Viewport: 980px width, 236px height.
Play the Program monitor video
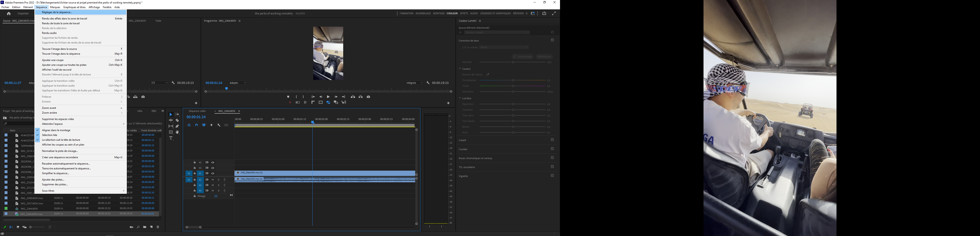[328, 97]
